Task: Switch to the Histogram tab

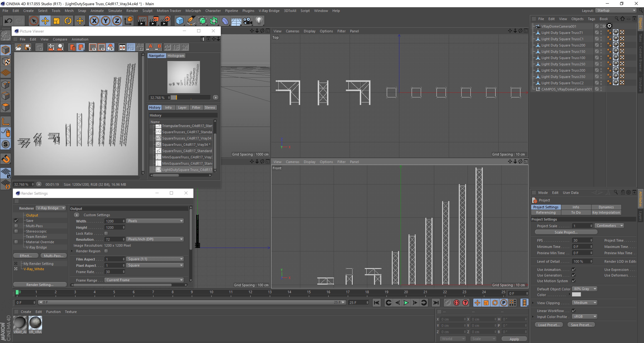Action: pyautogui.click(x=176, y=56)
